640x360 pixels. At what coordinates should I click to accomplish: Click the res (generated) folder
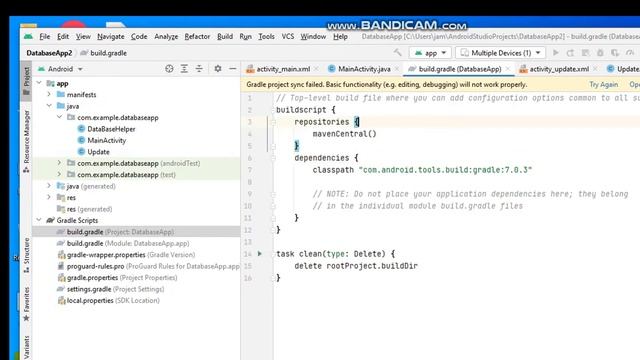point(84,209)
